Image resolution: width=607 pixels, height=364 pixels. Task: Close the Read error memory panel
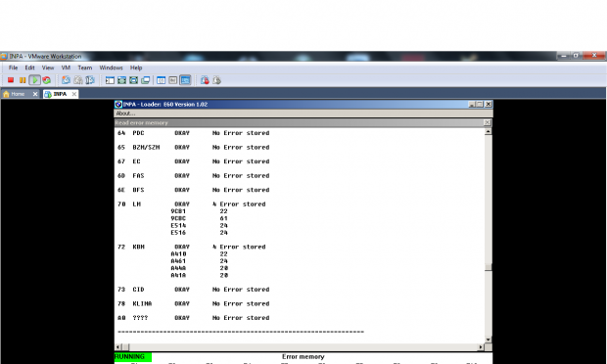(488, 122)
